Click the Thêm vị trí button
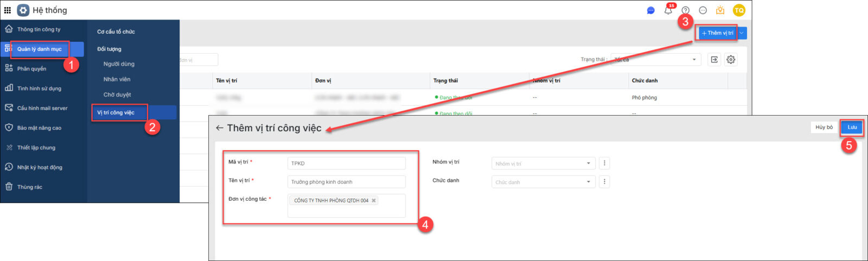Screen dimensions: 868x261 coord(717,33)
